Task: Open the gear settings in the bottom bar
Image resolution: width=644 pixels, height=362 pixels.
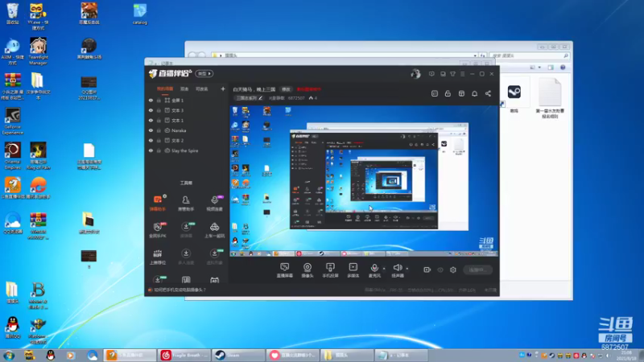Action: point(453,269)
